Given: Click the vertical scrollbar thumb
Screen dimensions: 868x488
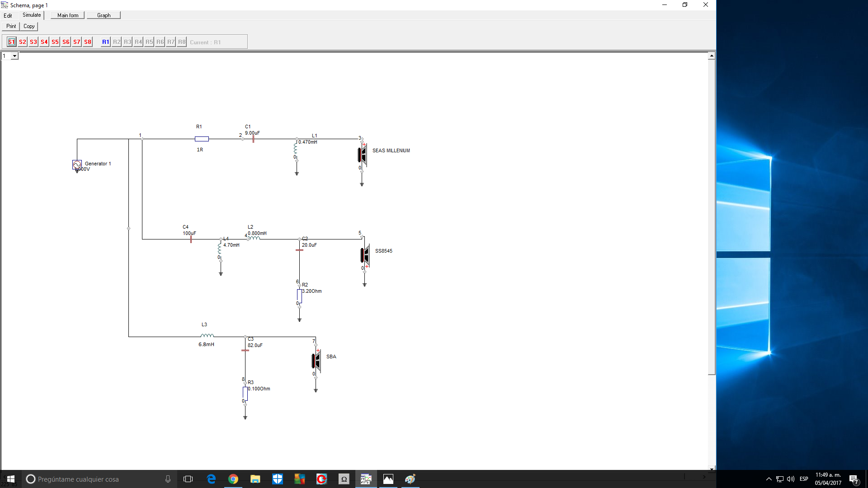Looking at the screenshot, I should click(x=712, y=217).
